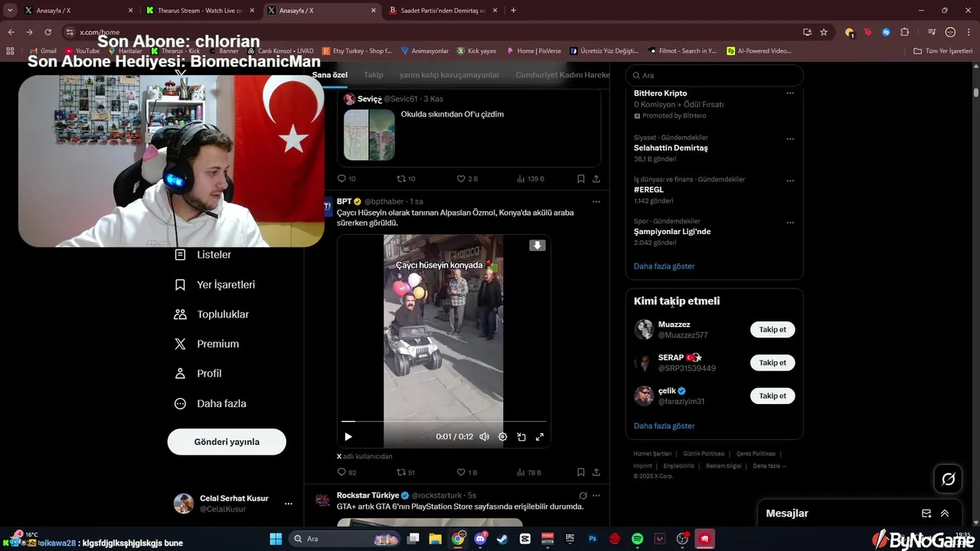The width and height of the screenshot is (980, 551).
Task: Follow çelik with Takip et
Action: 773,396
